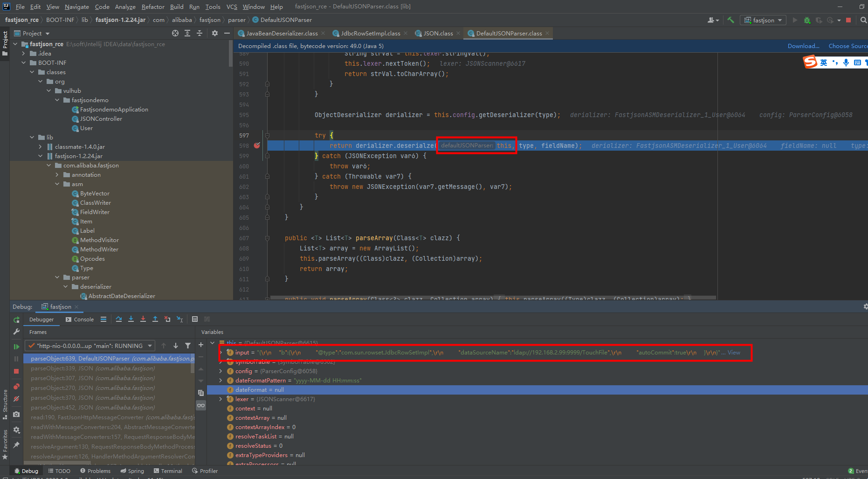The height and width of the screenshot is (479, 868).
Task: Open the Profiler tool window tab
Action: (205, 471)
